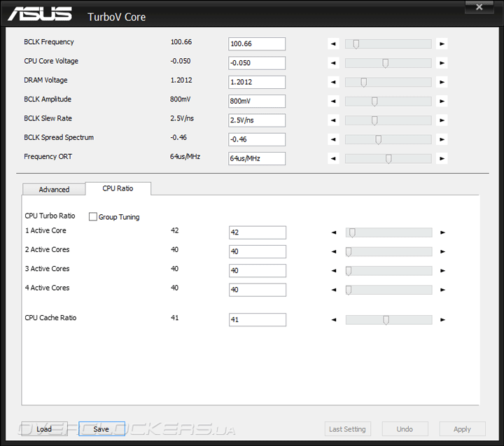Screen dimensions: 504x446
Task: Increase 4 Active Cores ratio with right arrow
Action: pos(442,290)
